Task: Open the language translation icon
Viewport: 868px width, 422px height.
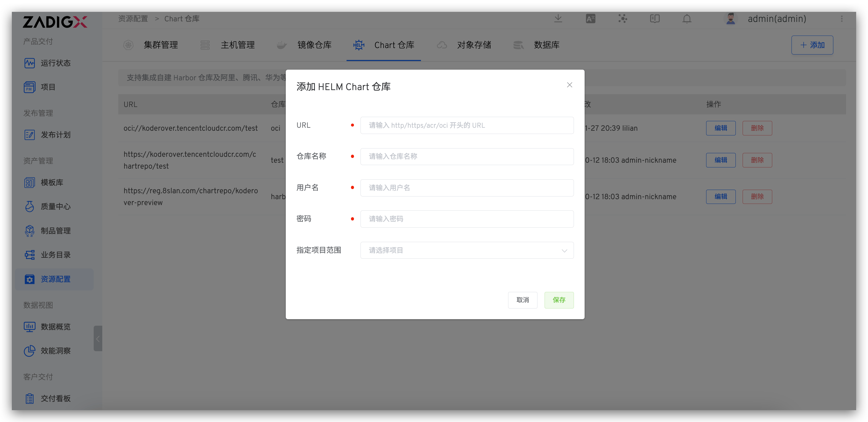Action: (x=590, y=19)
